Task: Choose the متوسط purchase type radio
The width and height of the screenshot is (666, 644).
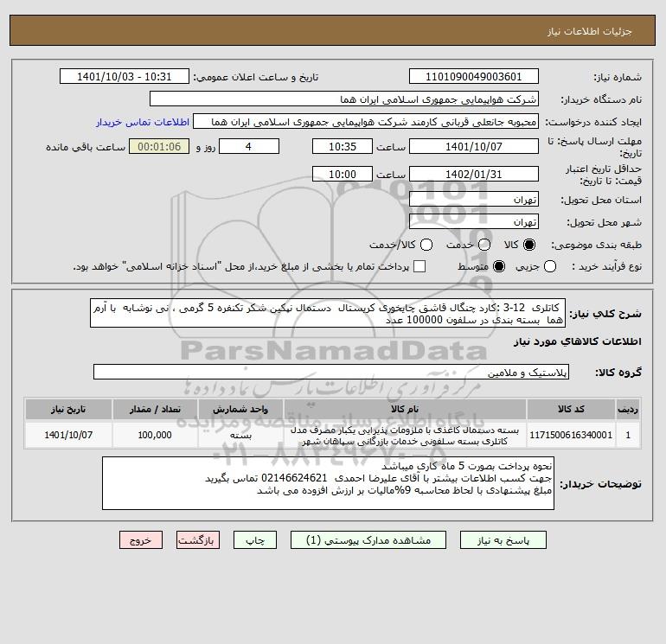Action: (x=499, y=266)
